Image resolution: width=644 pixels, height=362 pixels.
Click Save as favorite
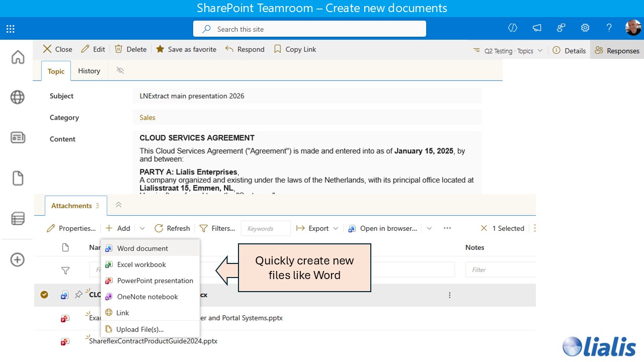click(x=186, y=49)
